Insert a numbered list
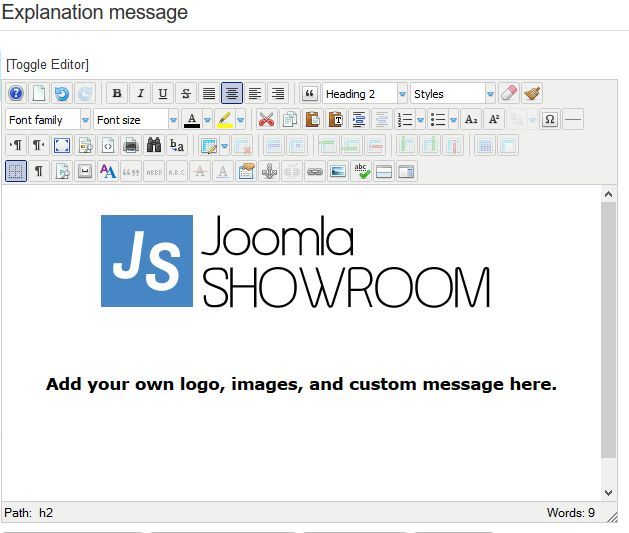The width and height of the screenshot is (629, 533). pyautogui.click(x=405, y=120)
